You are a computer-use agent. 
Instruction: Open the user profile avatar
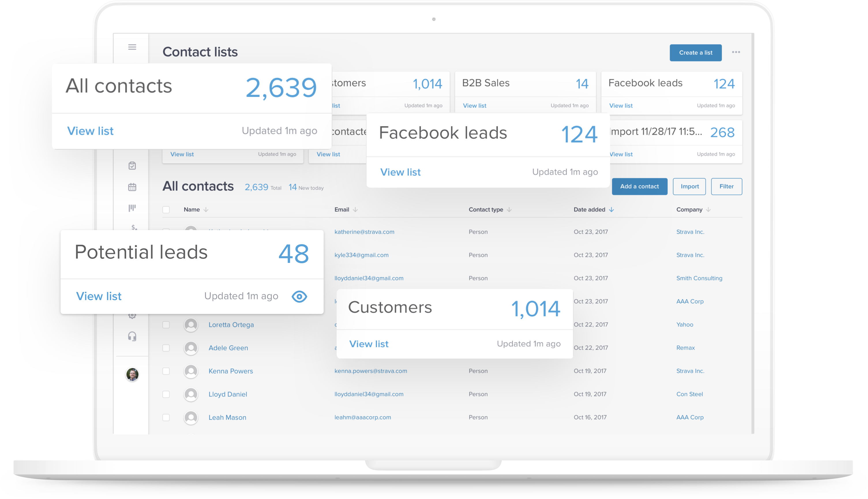click(132, 374)
